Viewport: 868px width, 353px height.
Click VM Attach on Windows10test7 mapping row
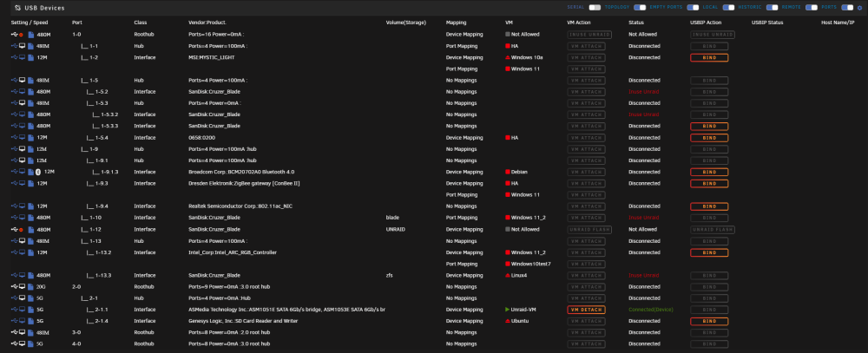tap(586, 264)
